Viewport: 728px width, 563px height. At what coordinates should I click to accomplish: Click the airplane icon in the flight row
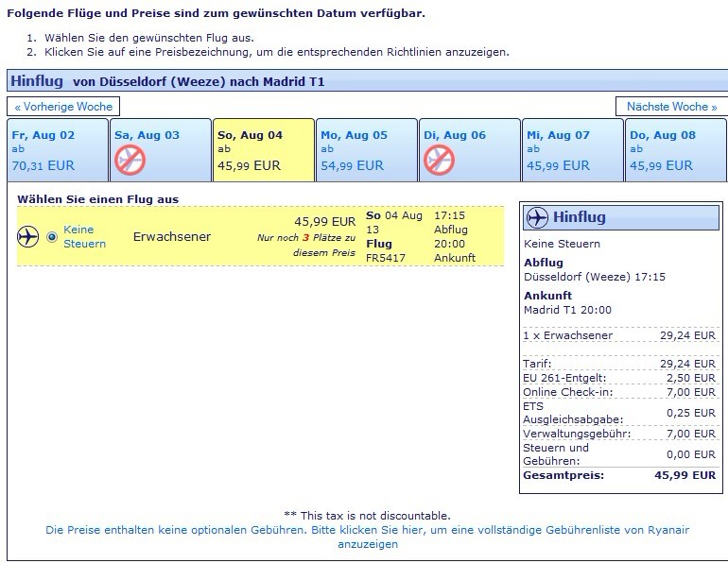pyautogui.click(x=27, y=236)
